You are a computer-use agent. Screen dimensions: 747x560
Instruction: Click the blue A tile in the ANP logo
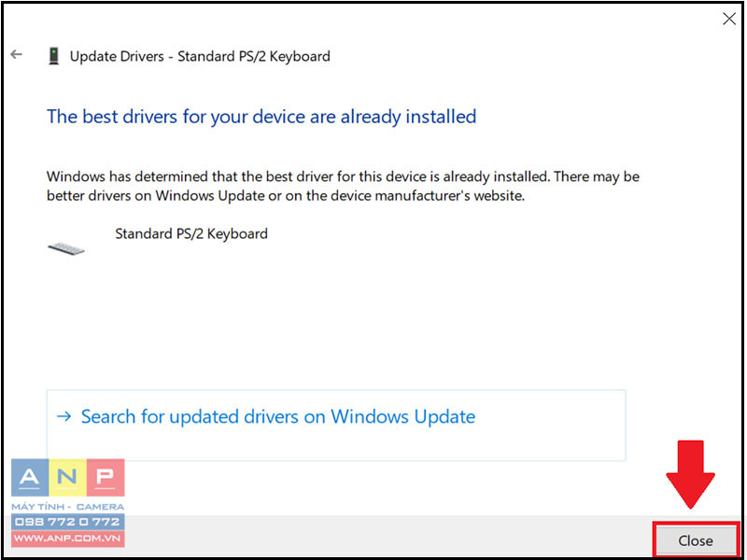30,478
